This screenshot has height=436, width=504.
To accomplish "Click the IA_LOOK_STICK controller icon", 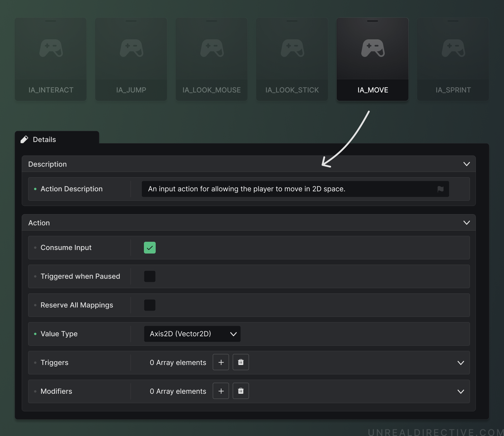I will (292, 48).
